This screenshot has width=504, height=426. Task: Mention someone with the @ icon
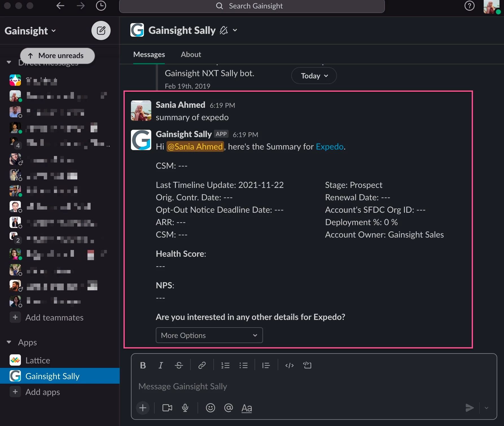pyautogui.click(x=229, y=408)
